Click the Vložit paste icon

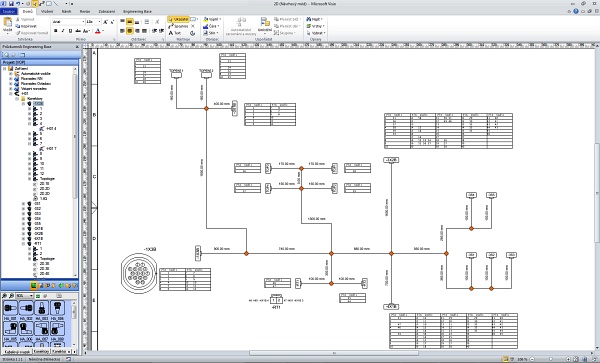(7, 25)
